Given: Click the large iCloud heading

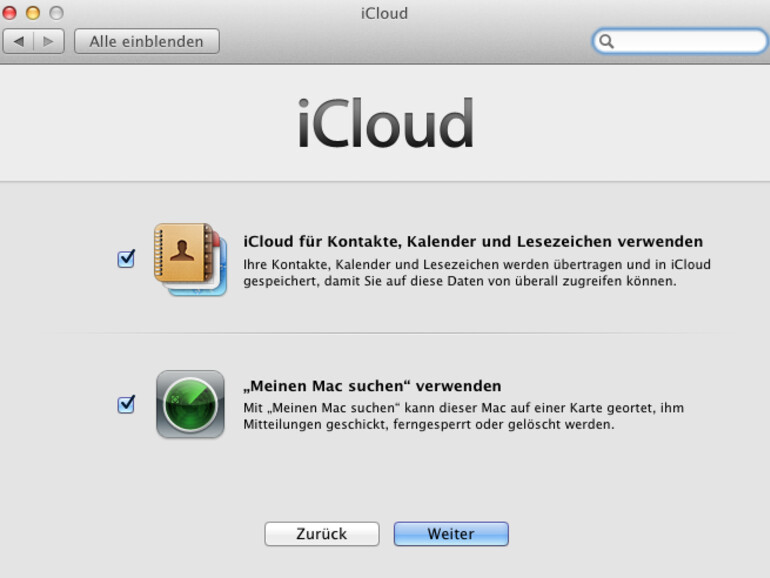Looking at the screenshot, I should pyautogui.click(x=385, y=125).
